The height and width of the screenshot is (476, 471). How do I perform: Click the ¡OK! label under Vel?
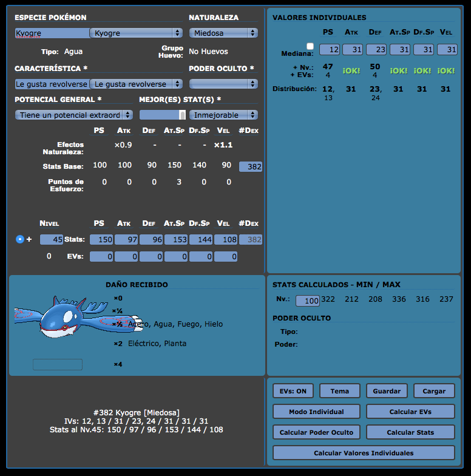coord(446,70)
